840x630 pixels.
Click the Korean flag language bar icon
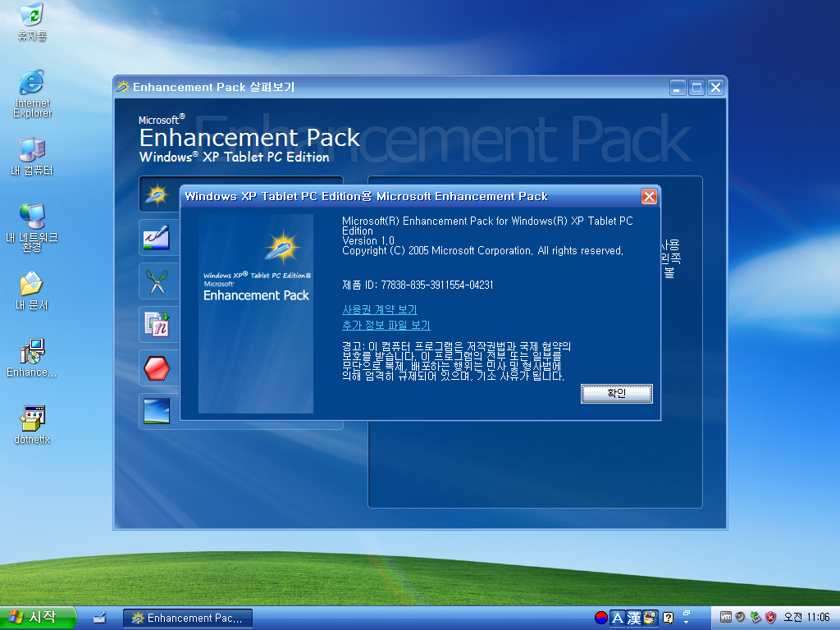coord(601,618)
